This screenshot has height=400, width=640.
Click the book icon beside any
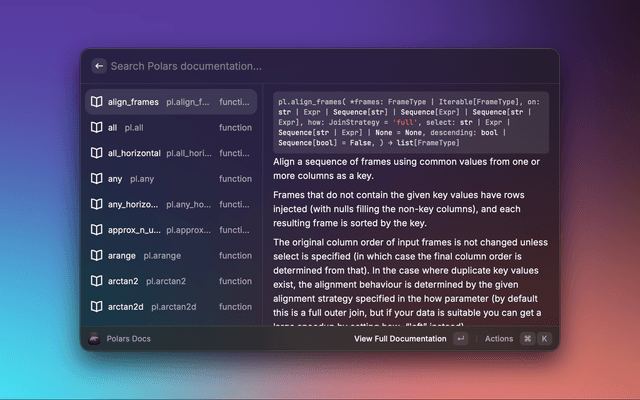96,179
